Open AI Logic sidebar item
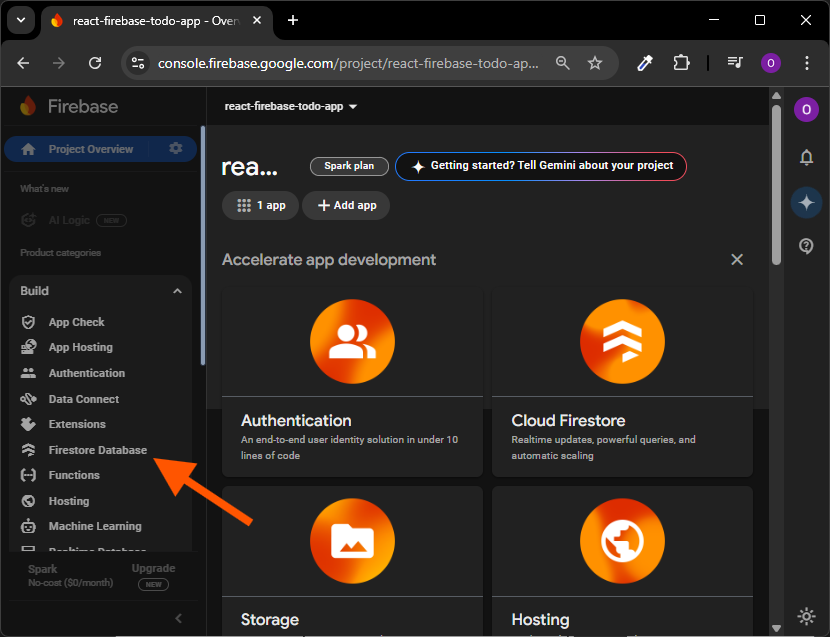The height and width of the screenshot is (637, 830). point(69,220)
